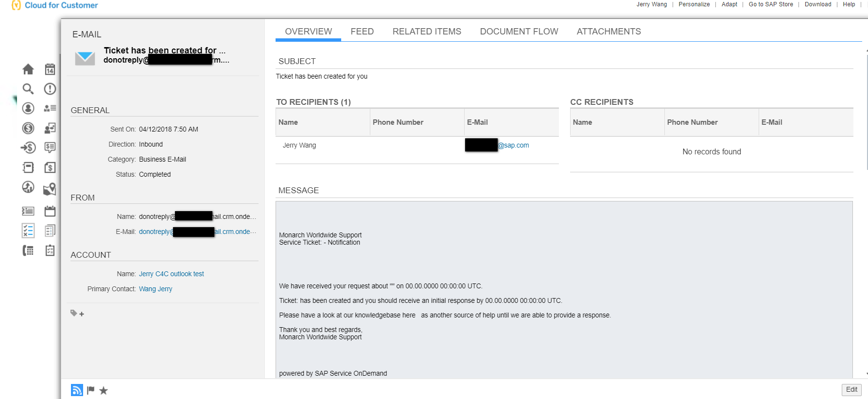Click the envelope e-mail icon
This screenshot has height=399, width=868.
click(85, 58)
